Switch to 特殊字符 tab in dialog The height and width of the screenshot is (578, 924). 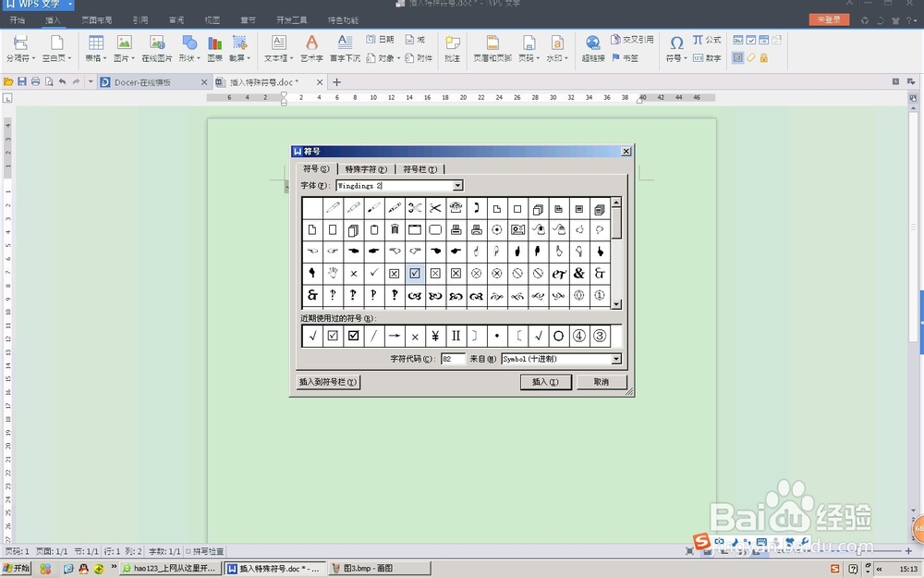(366, 169)
